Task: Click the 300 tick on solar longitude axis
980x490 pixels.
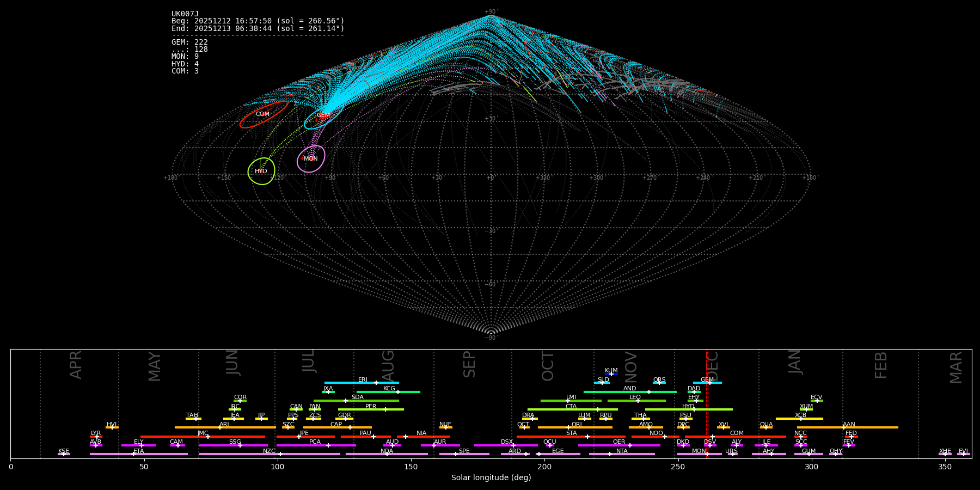Action: coord(811,467)
